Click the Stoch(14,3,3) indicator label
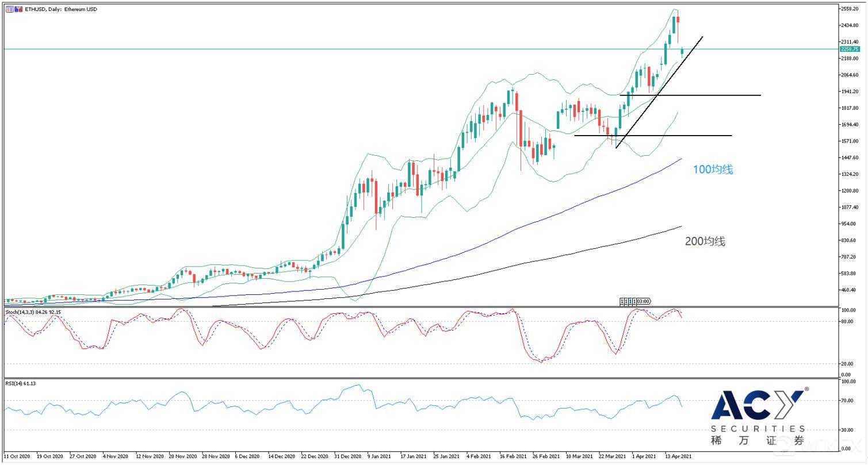The height and width of the screenshot is (465, 868). pyautogui.click(x=33, y=312)
